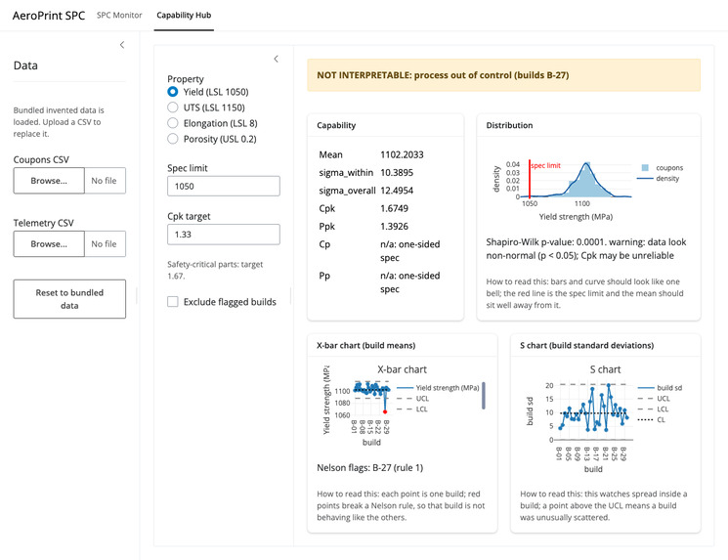The width and height of the screenshot is (728, 560).
Task: Toggle the density legend entry in Distribution
Action: click(659, 178)
